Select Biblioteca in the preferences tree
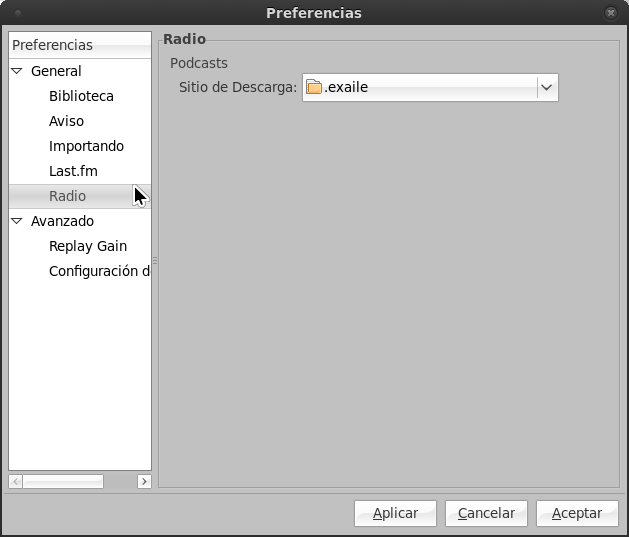629x537 pixels. pyautogui.click(x=81, y=96)
